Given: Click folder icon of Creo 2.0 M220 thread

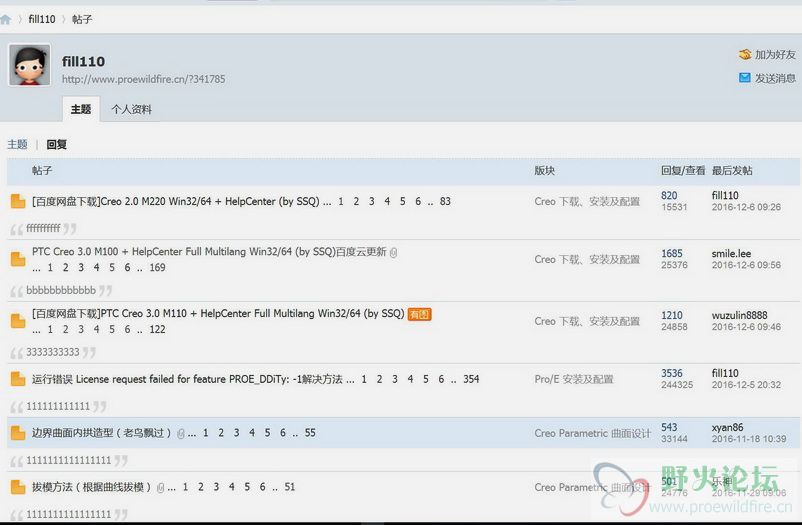Looking at the screenshot, I should (18, 201).
